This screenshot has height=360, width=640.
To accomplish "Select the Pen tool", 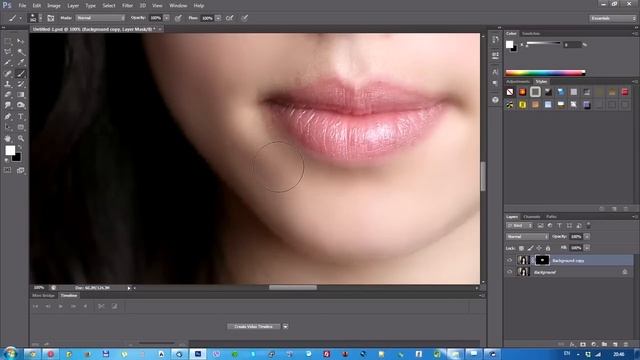I will (x=8, y=116).
